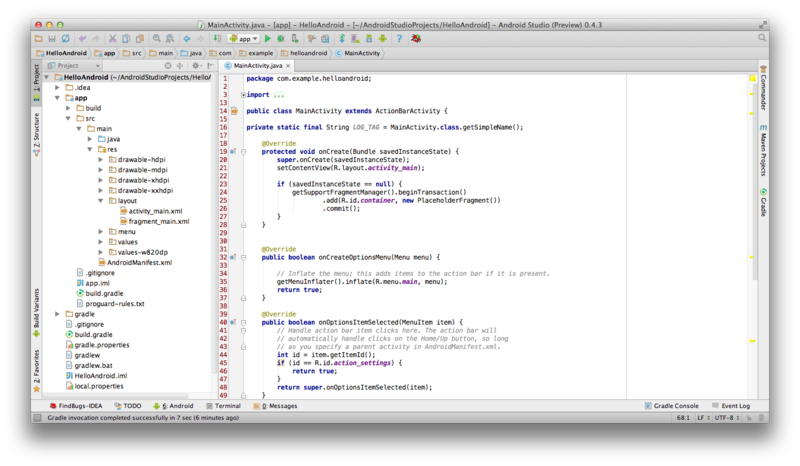800x466 pixels.
Task: Expand the gradle folder
Action: point(58,314)
